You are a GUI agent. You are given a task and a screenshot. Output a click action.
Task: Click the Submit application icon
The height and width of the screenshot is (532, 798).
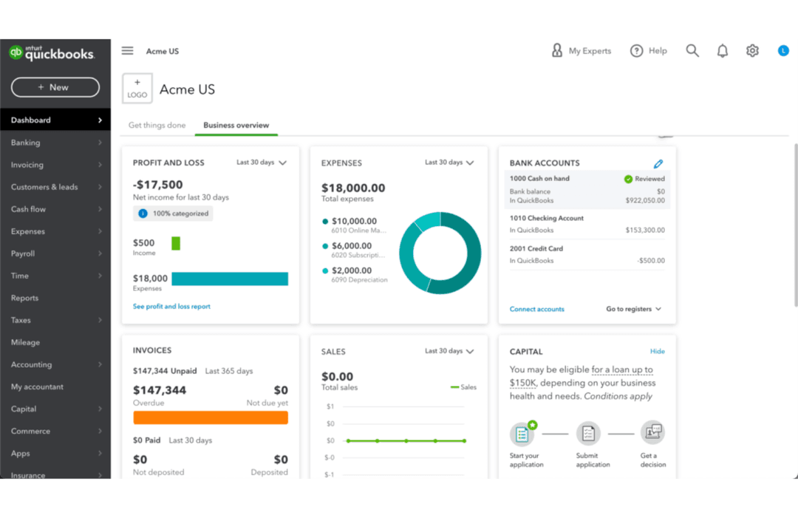coord(588,433)
